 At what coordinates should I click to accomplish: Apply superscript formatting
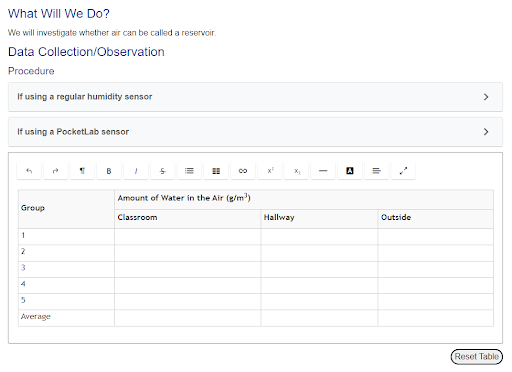point(270,171)
